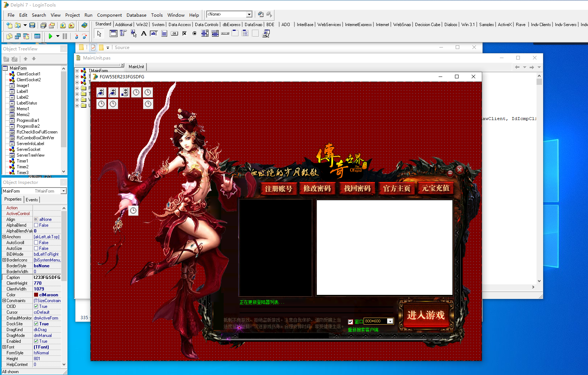This screenshot has height=375, width=588.
Task: Expand the Anchors property
Action: click(x=4, y=237)
